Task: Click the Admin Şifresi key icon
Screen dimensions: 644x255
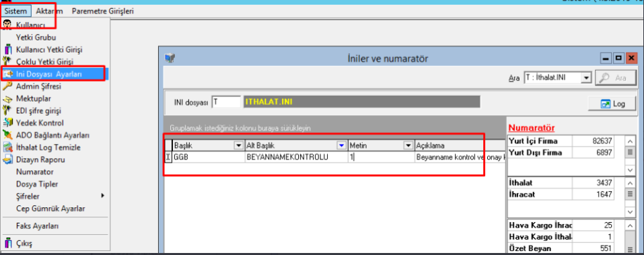Action: (7, 86)
